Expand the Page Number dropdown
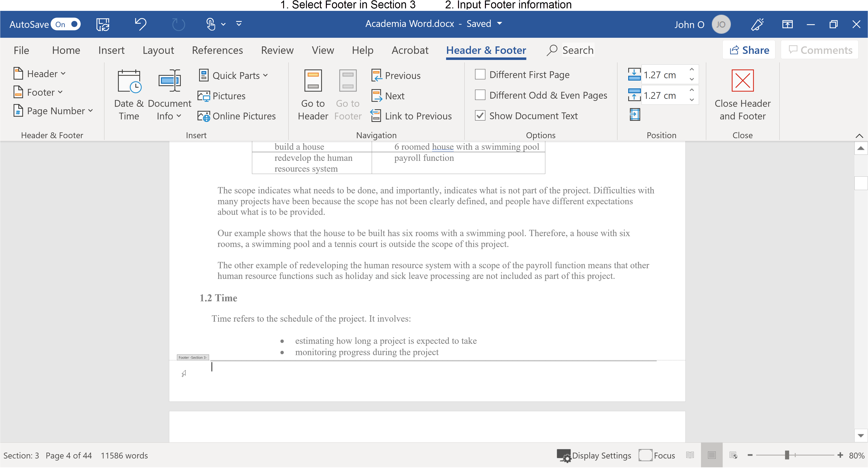 (53, 111)
